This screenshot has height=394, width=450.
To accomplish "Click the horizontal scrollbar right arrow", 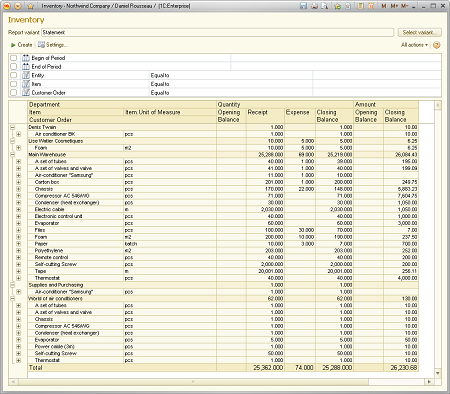I will [429, 382].
